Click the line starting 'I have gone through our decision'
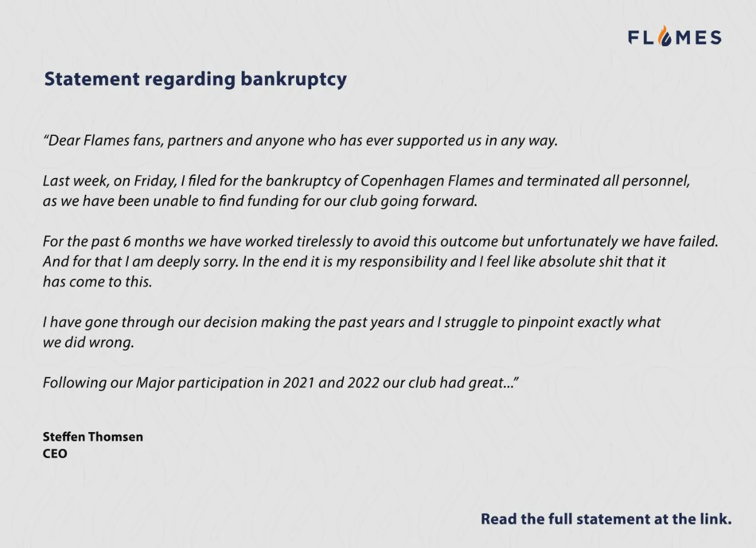756x548 pixels. tap(351, 322)
